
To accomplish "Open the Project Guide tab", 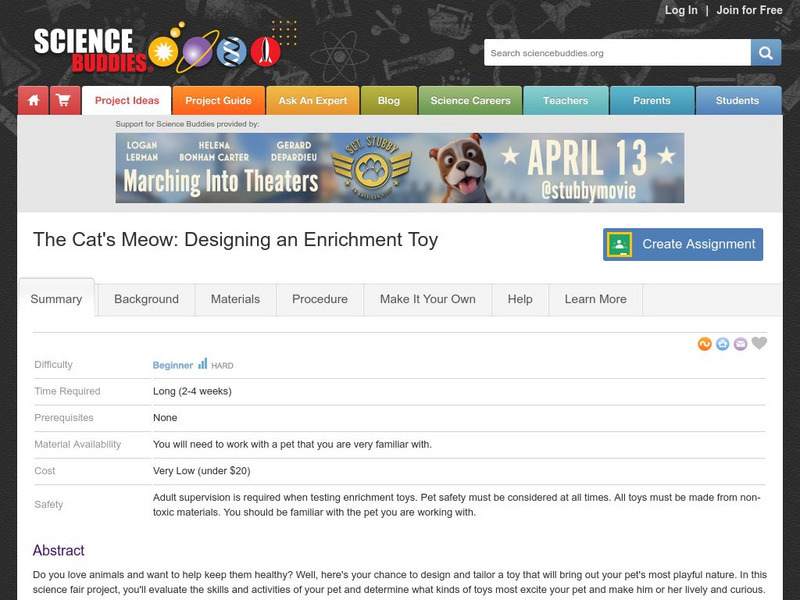I will click(218, 101).
